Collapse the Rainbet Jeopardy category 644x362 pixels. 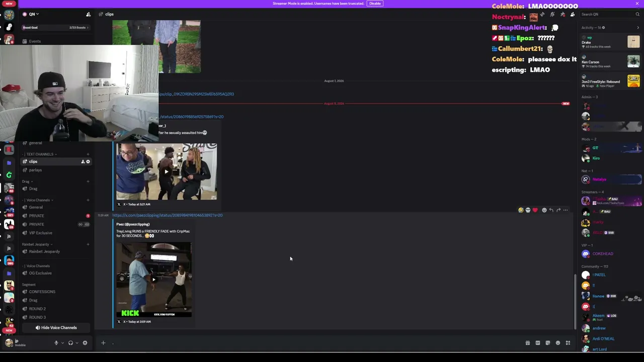[x=37, y=244]
